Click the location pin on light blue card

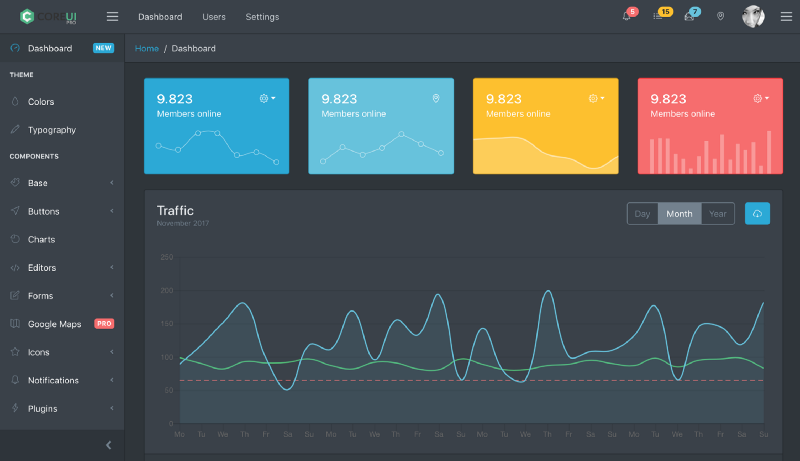[x=436, y=98]
